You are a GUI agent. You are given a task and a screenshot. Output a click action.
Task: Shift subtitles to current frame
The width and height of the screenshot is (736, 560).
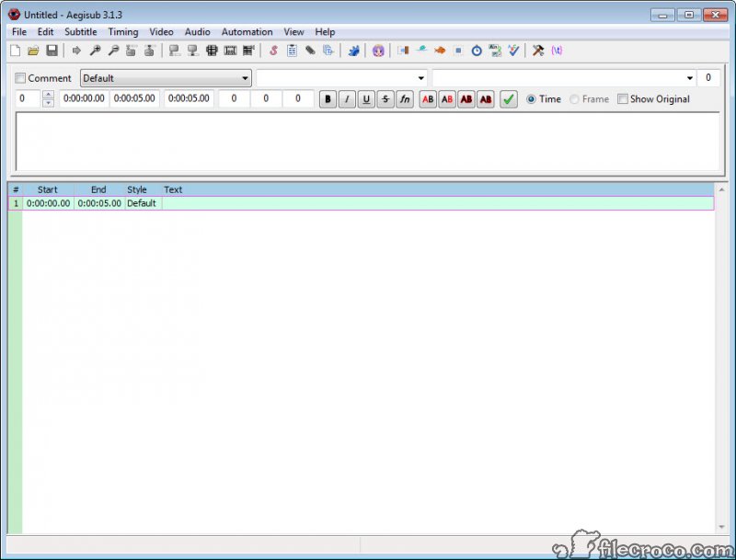point(248,51)
